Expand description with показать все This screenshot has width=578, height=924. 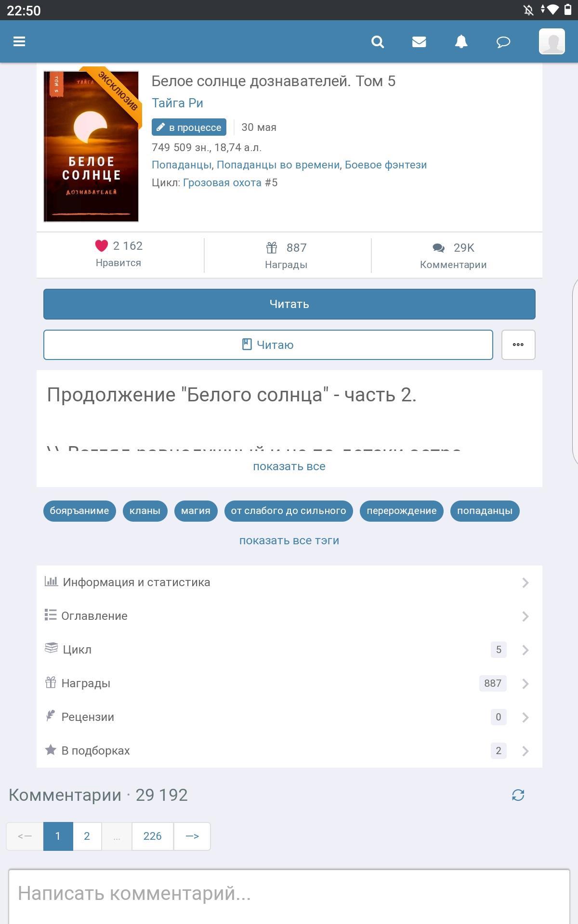point(289,466)
